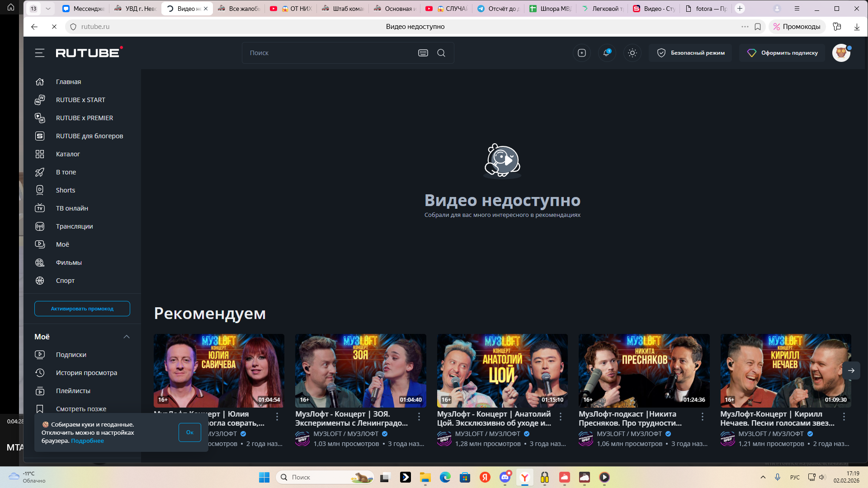
Task: Click the upload video plus icon
Action: pyautogui.click(x=582, y=53)
